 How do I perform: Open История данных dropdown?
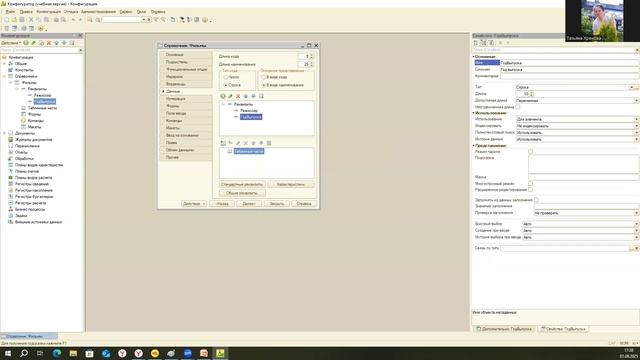coord(636,139)
